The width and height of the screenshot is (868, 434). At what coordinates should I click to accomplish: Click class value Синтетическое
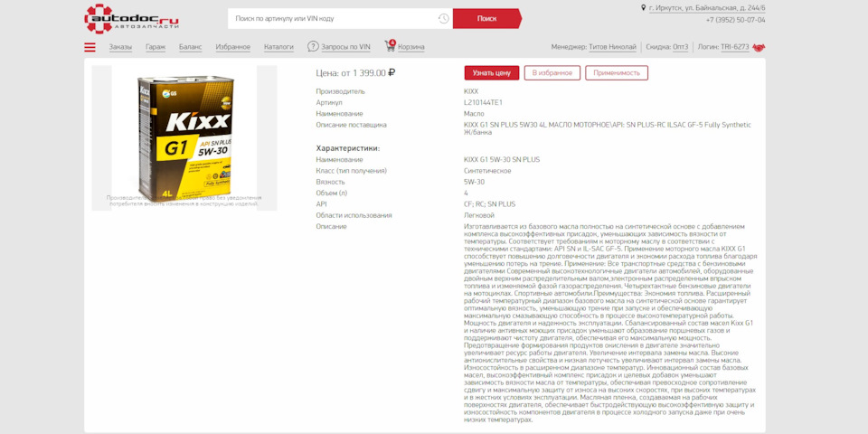point(487,171)
